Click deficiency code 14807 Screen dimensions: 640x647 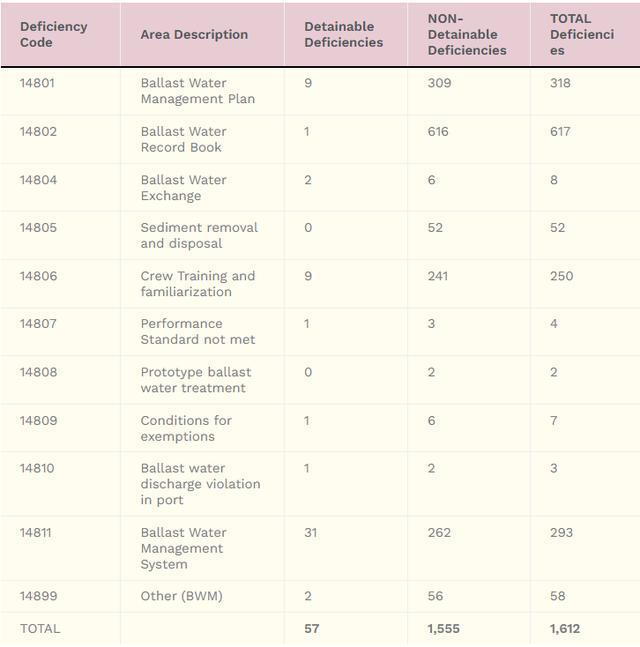[x=38, y=324]
